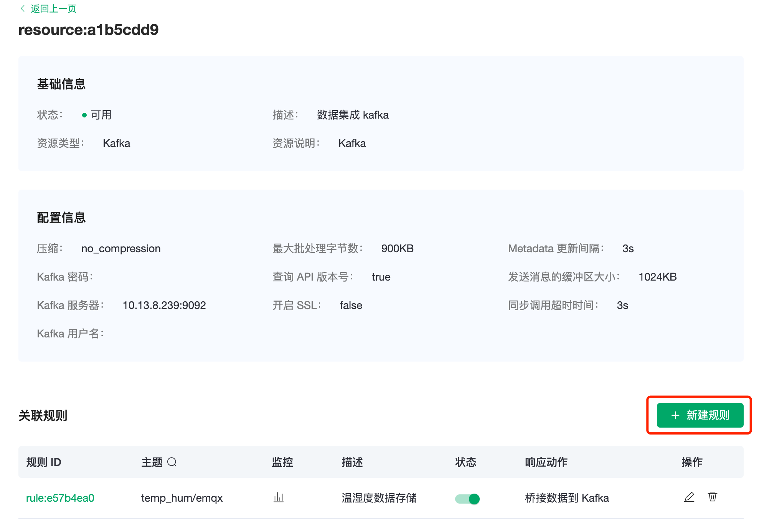This screenshot has height=532, width=759.
Task: Click the 规则 ID column header
Action: [x=44, y=462]
